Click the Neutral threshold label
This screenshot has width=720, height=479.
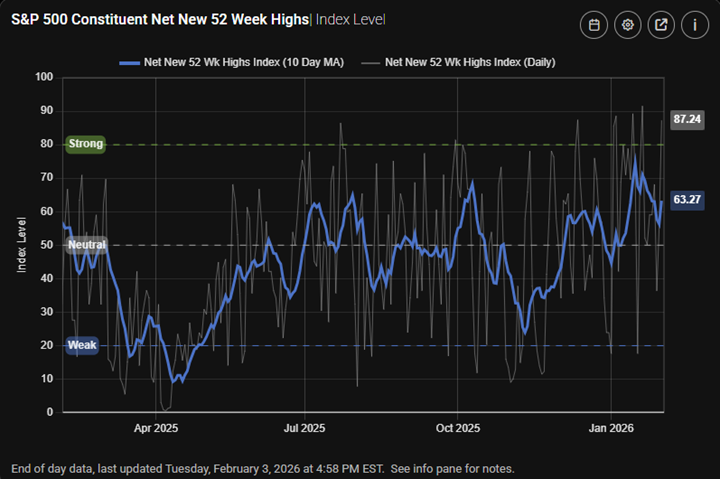[x=87, y=245]
